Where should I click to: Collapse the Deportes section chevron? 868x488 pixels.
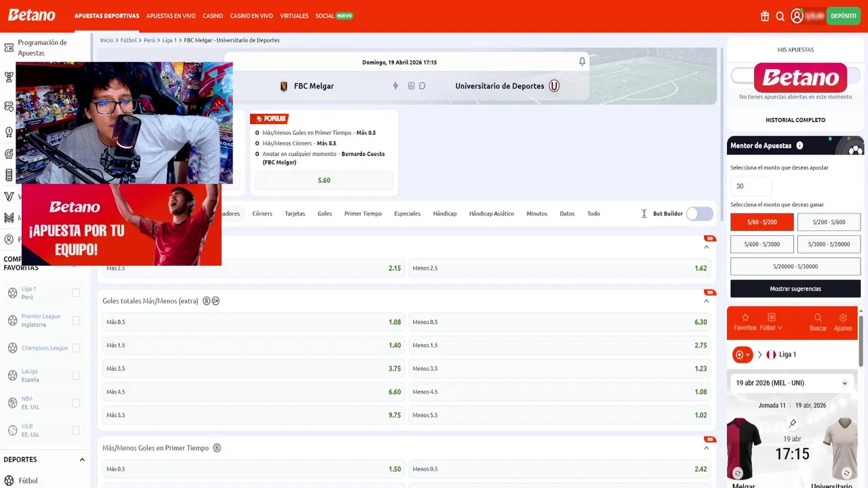[x=82, y=460]
